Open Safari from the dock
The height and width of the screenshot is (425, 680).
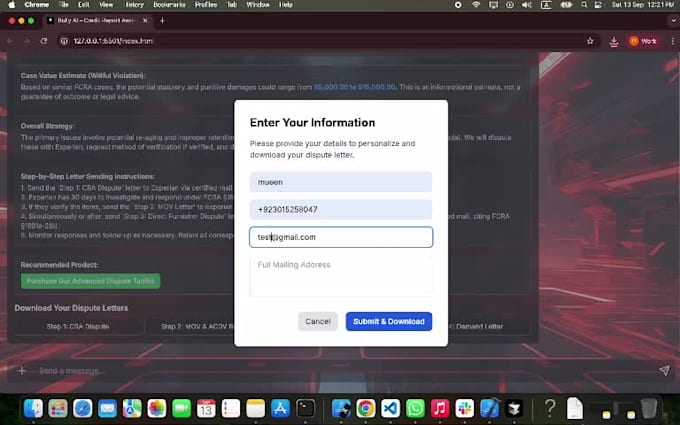click(82, 408)
